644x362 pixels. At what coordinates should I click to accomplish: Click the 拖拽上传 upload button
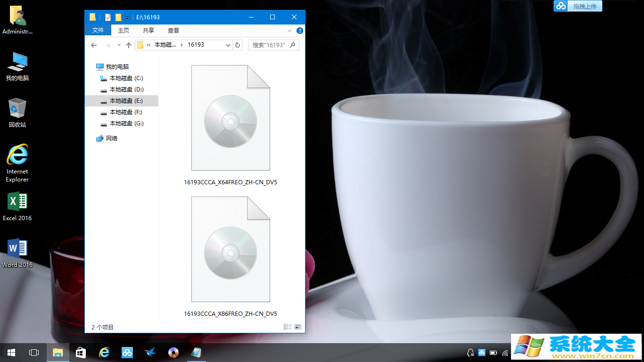(x=578, y=6)
